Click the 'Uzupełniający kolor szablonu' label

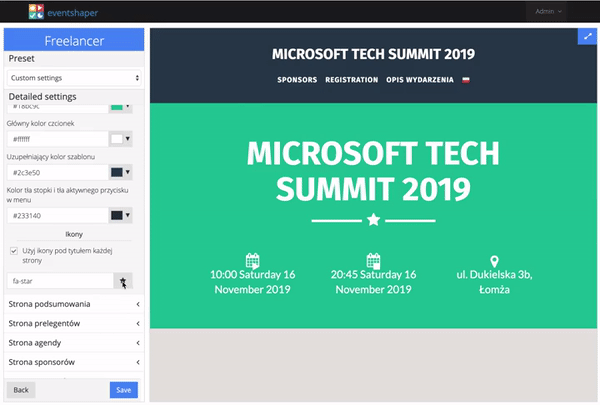pyautogui.click(x=51, y=157)
